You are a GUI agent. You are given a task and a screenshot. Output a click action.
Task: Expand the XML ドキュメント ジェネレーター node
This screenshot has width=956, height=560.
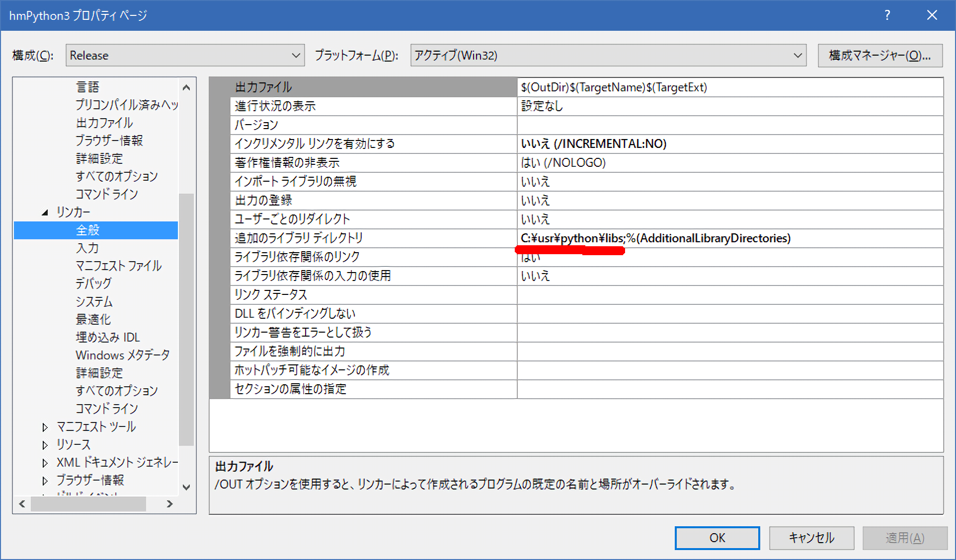click(45, 463)
